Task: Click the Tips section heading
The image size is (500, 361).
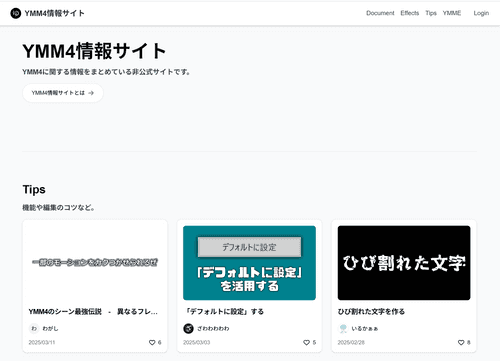Action: point(34,190)
